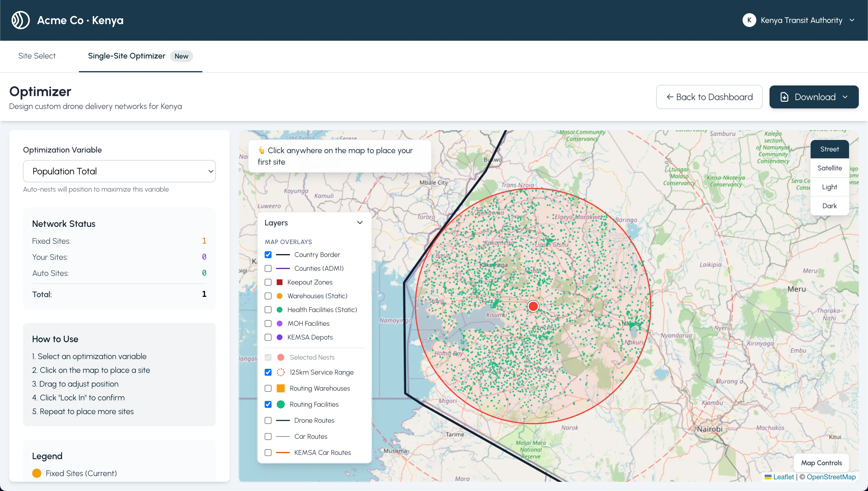868x491 pixels.
Task: Click the red Keepout Zones square icon
Action: pos(280,282)
